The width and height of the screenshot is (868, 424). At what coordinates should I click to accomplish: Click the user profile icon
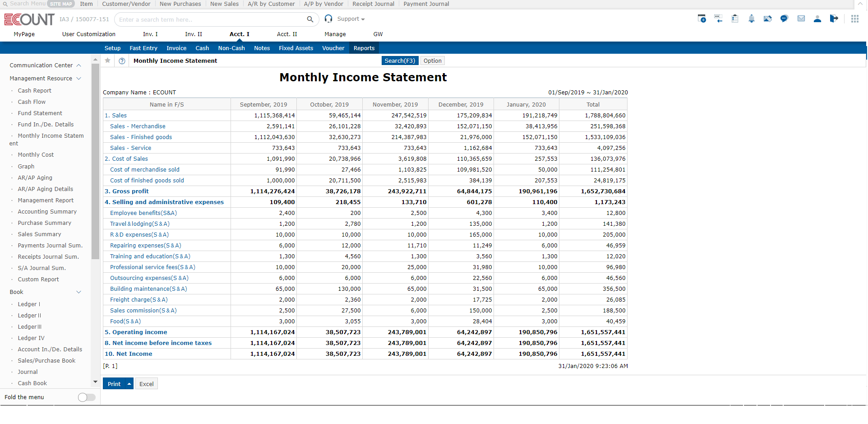click(817, 19)
